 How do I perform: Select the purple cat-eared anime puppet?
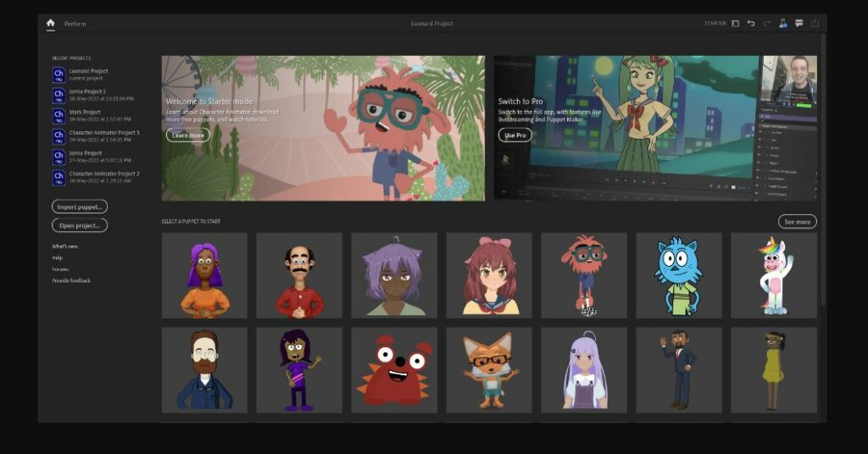394,275
